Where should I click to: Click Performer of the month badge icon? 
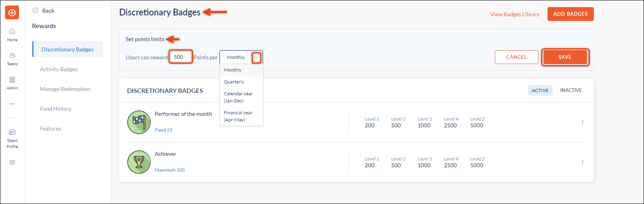click(139, 122)
